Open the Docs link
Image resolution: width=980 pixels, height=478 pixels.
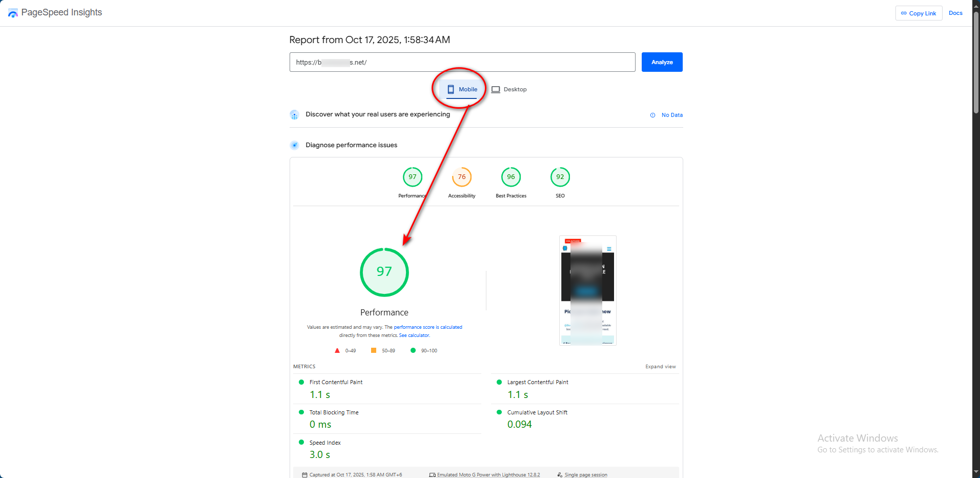(x=955, y=13)
